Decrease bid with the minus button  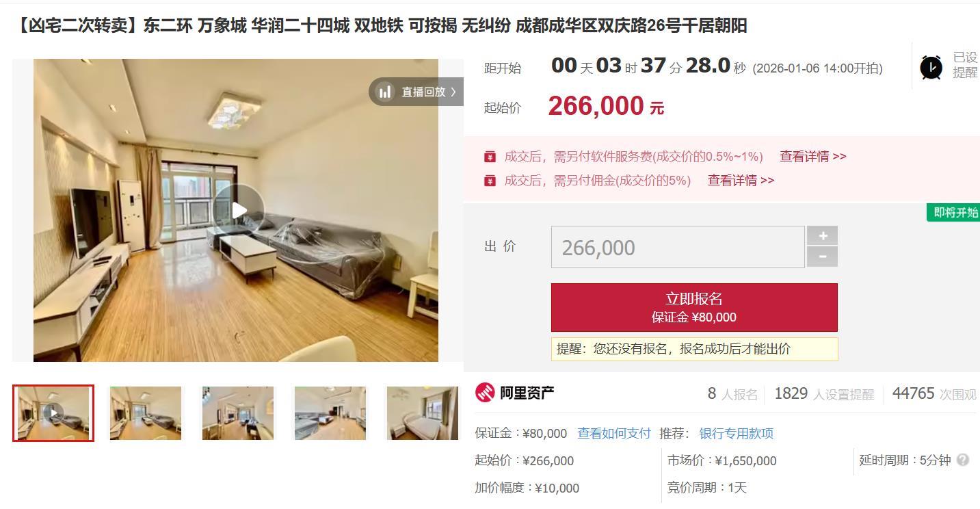(822, 257)
